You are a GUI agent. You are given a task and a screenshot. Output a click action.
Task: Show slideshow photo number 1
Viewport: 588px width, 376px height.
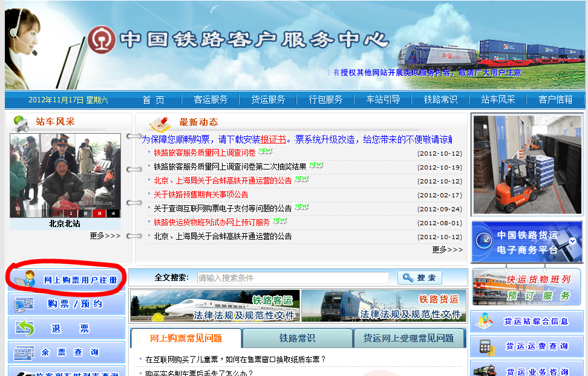[71, 213]
